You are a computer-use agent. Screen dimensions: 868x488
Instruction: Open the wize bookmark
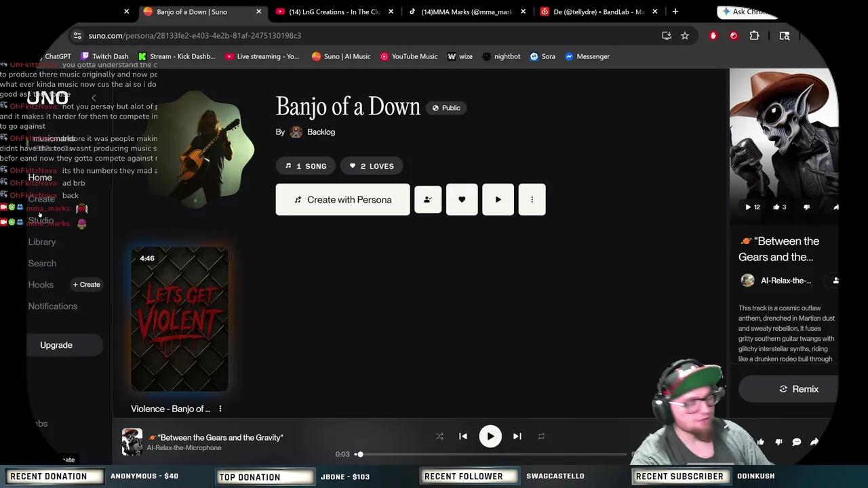click(x=460, y=57)
